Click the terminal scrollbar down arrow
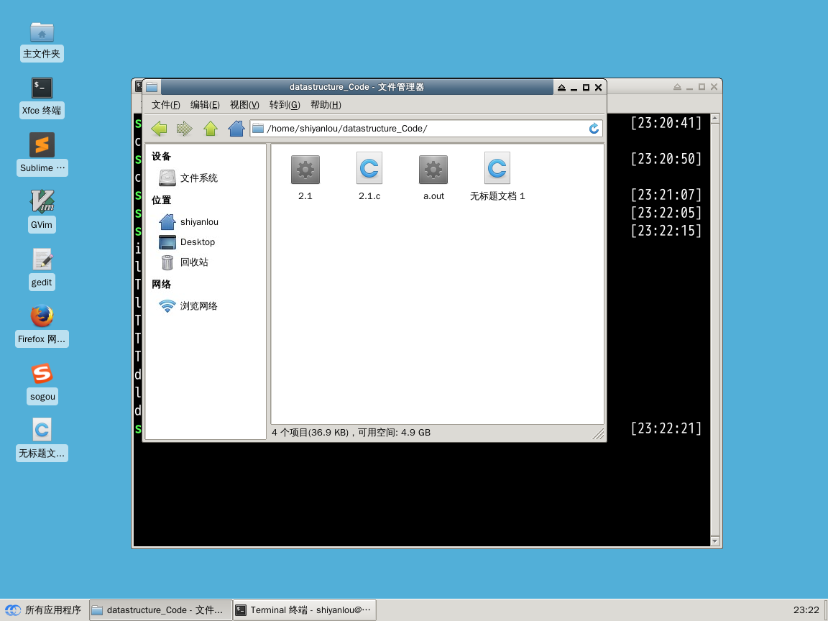828x644 pixels. coord(714,540)
